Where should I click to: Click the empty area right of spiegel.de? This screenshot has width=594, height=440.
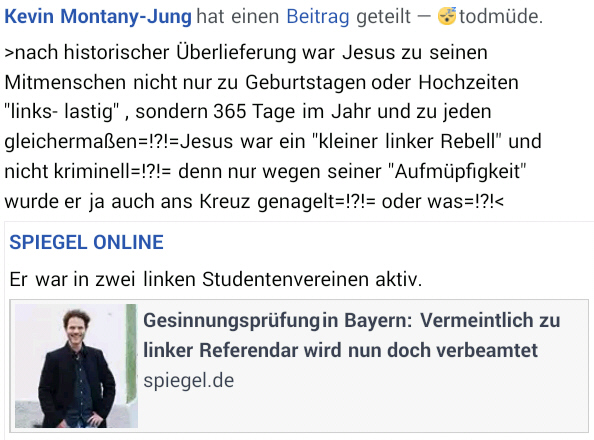tap(409, 381)
